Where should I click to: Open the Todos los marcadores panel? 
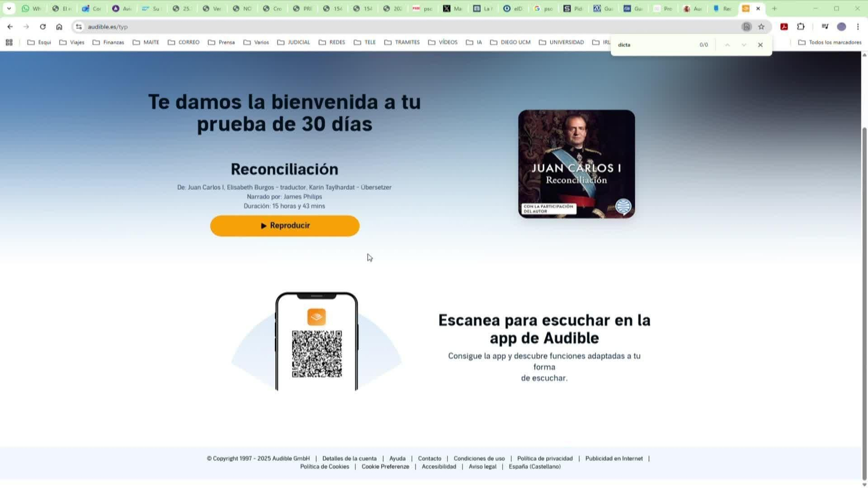point(831,42)
